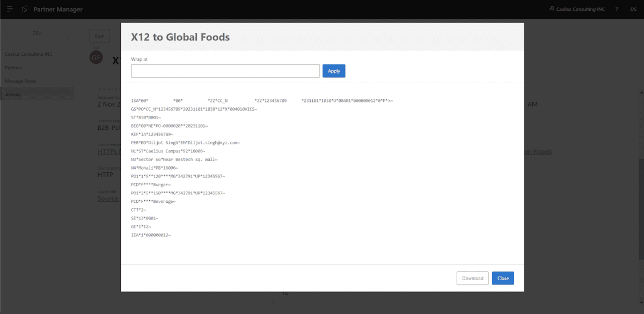
Task: Open the HTTPs source endpoint link
Action: [x=109, y=151]
